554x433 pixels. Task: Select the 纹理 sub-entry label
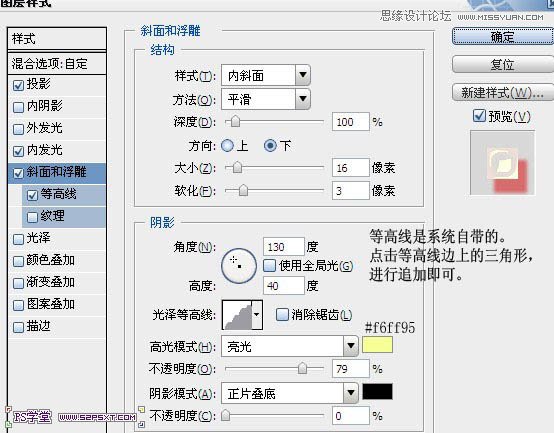coord(52,216)
